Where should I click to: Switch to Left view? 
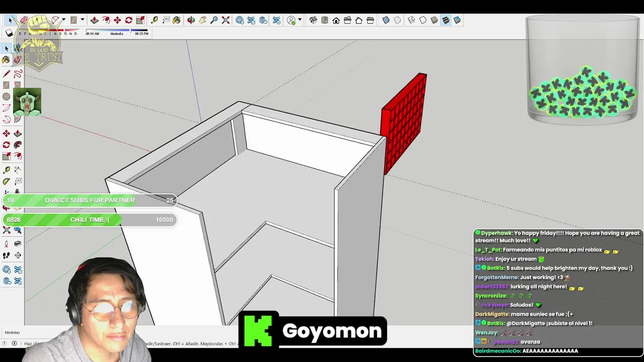coord(370,20)
